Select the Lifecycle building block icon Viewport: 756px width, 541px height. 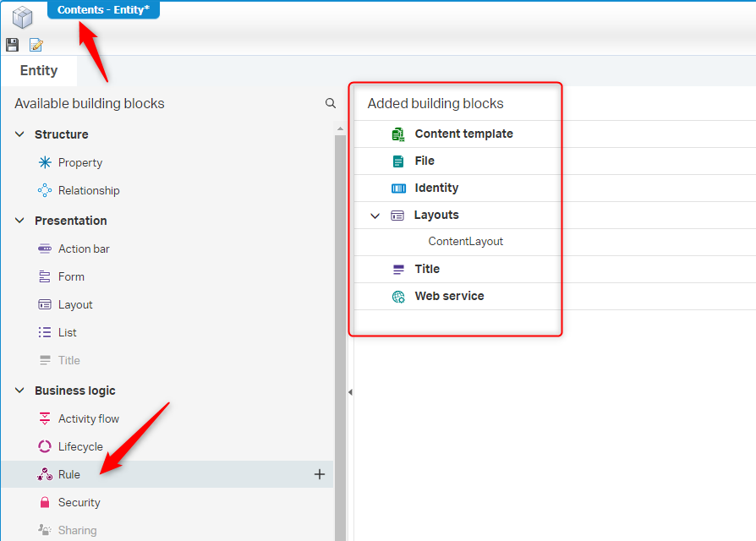tap(45, 446)
